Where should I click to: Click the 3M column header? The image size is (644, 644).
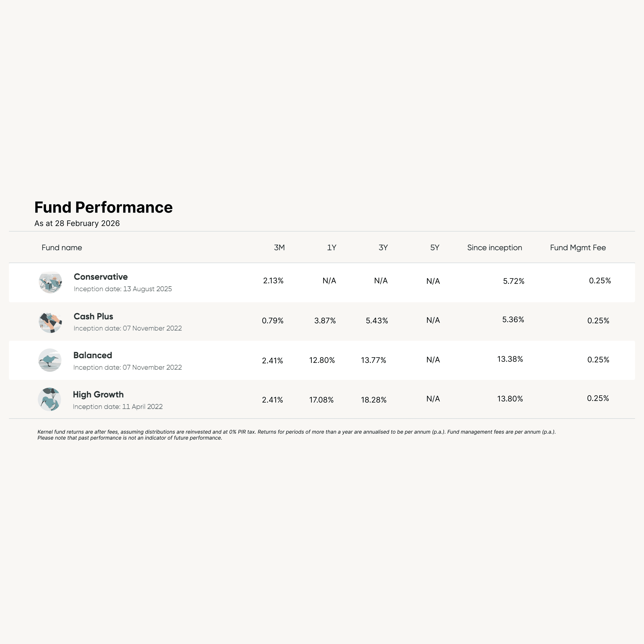coord(279,248)
